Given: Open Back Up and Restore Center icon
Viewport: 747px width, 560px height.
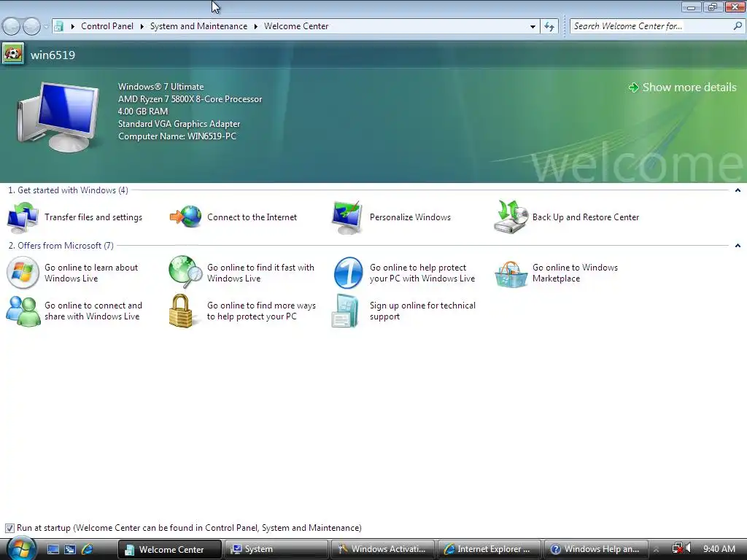Looking at the screenshot, I should (511, 217).
